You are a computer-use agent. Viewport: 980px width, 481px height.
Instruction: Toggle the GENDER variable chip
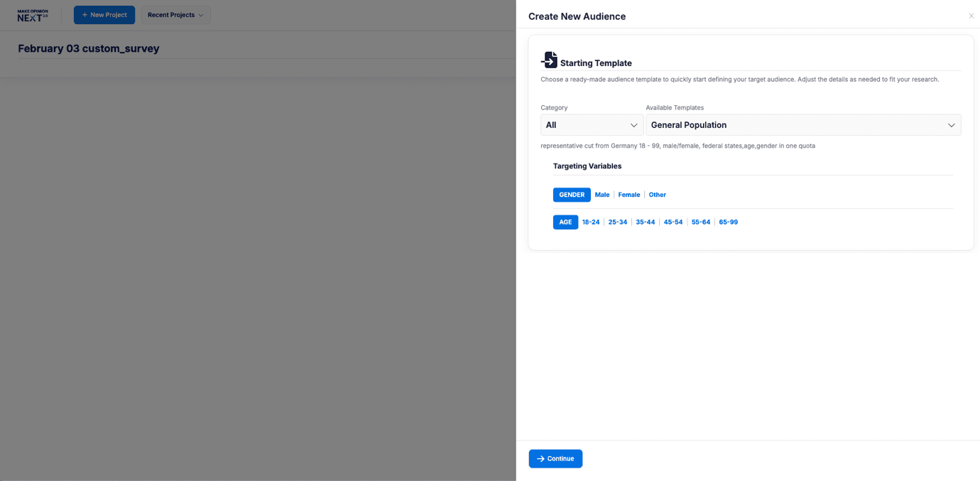coord(572,194)
